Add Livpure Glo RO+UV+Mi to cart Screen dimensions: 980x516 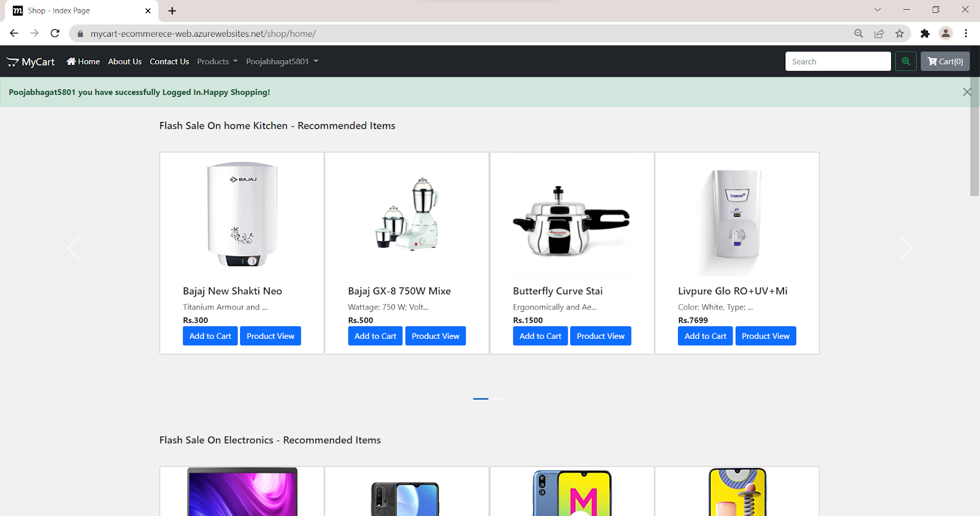pos(705,336)
